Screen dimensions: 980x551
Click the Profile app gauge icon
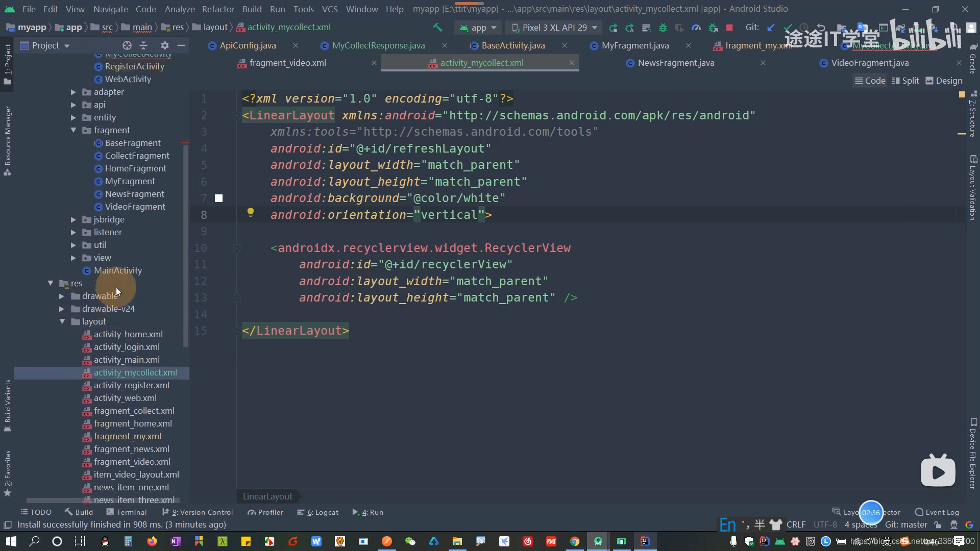tap(696, 28)
